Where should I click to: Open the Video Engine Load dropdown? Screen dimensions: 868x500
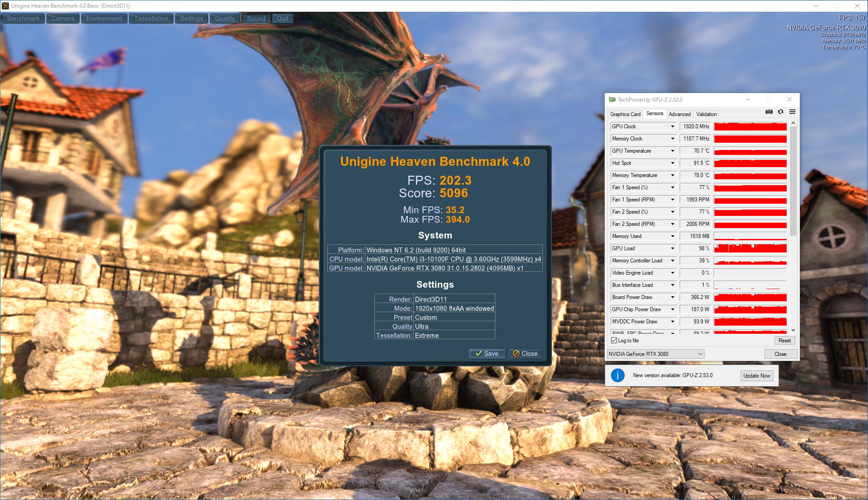(672, 273)
